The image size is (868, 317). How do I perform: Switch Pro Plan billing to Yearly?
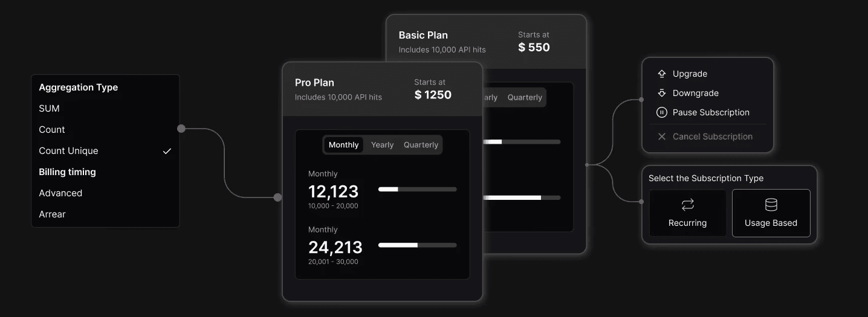coord(382,145)
